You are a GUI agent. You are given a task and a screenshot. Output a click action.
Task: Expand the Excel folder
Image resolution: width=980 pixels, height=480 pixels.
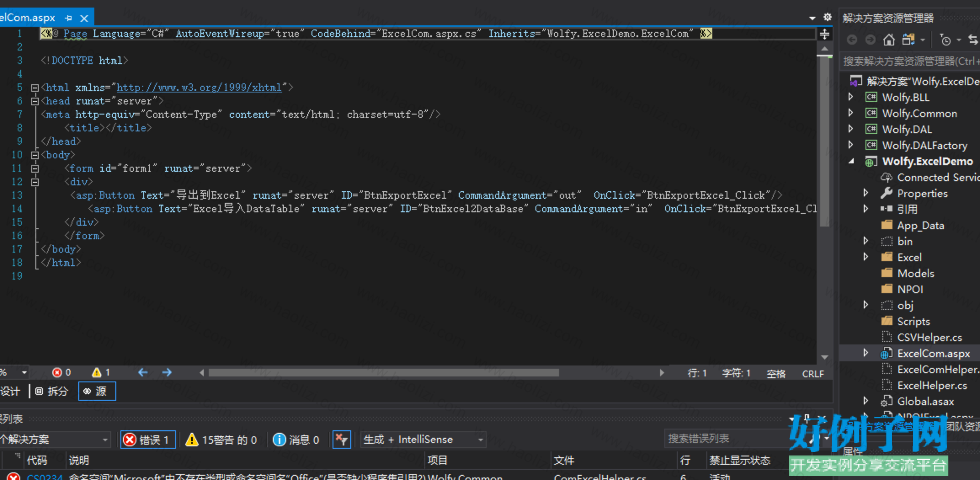pos(866,257)
